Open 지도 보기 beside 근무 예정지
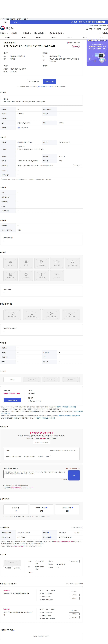The height and width of the screenshot is (644, 108). click(x=77, y=165)
